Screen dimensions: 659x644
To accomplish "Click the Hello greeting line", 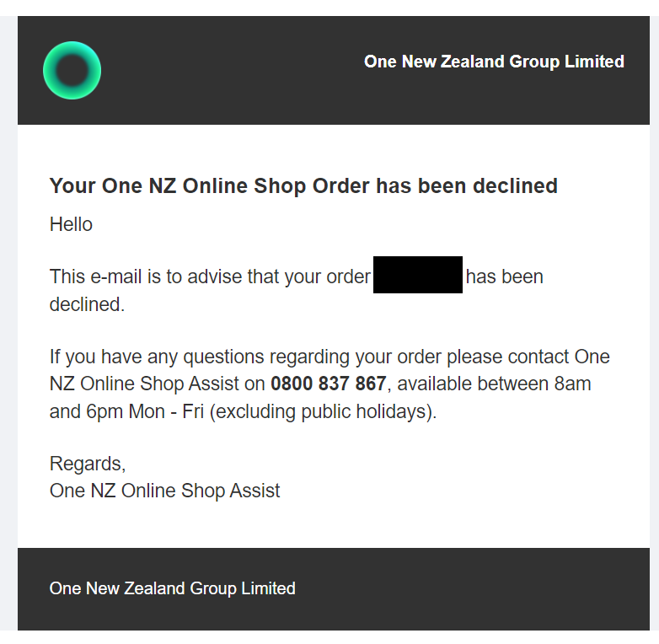I will click(x=71, y=224).
